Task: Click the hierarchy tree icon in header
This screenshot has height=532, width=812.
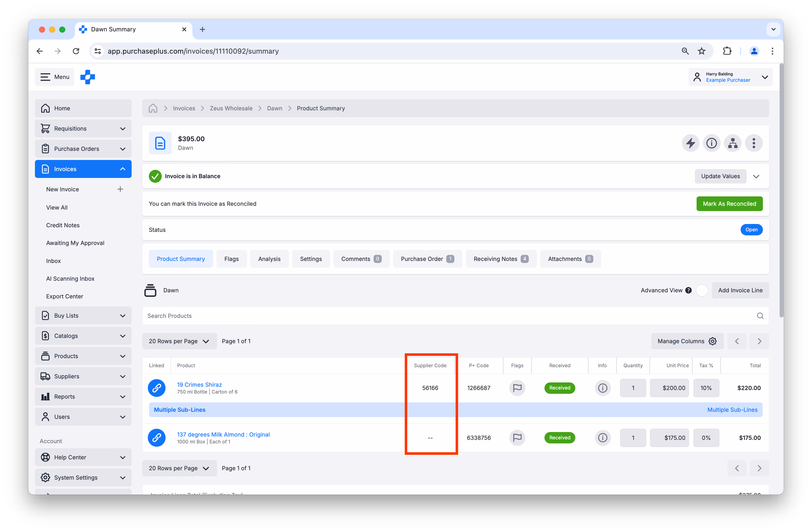Action: (x=733, y=143)
